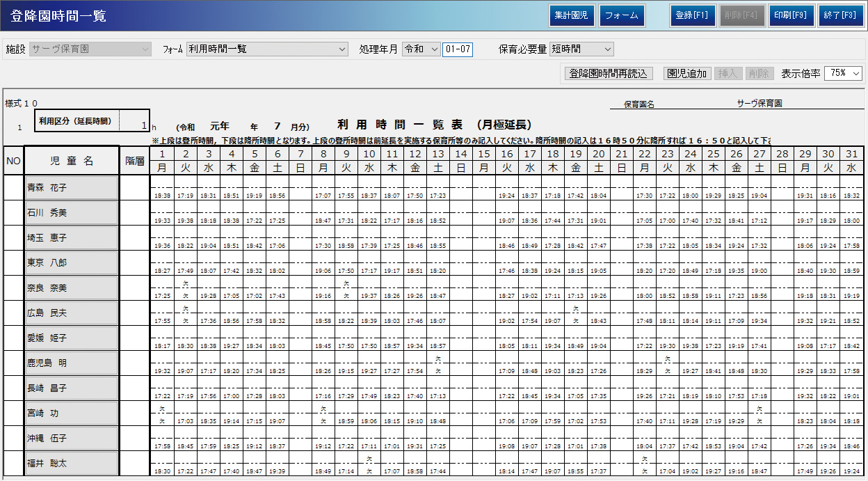Open the フォーム button in header
868x481 pixels.
point(622,15)
